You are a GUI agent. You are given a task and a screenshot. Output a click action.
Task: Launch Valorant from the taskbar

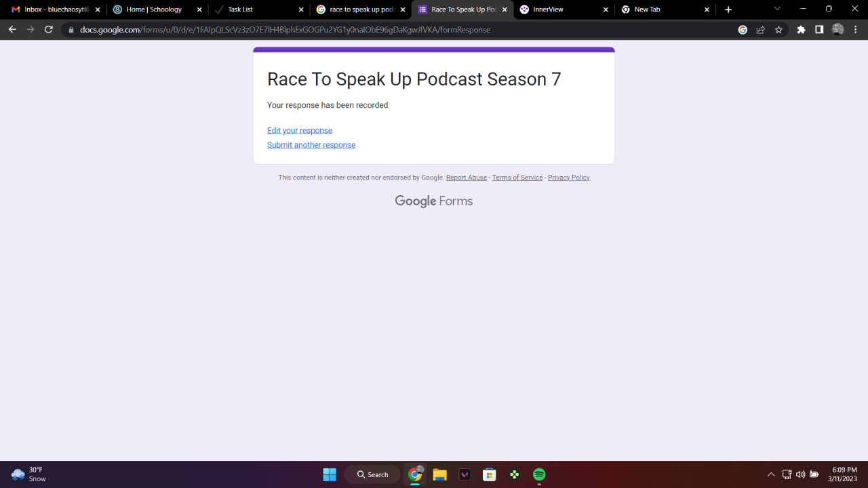click(465, 474)
